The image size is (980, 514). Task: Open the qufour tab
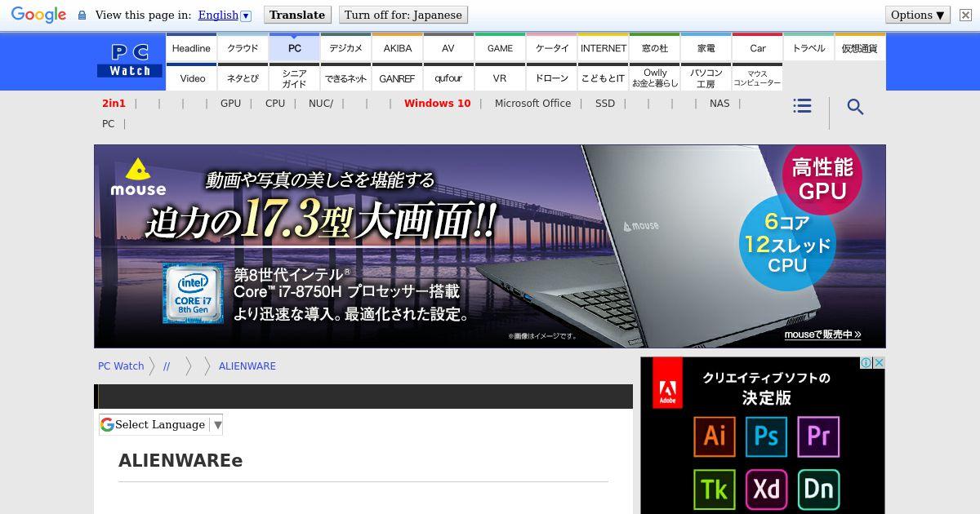[448, 78]
